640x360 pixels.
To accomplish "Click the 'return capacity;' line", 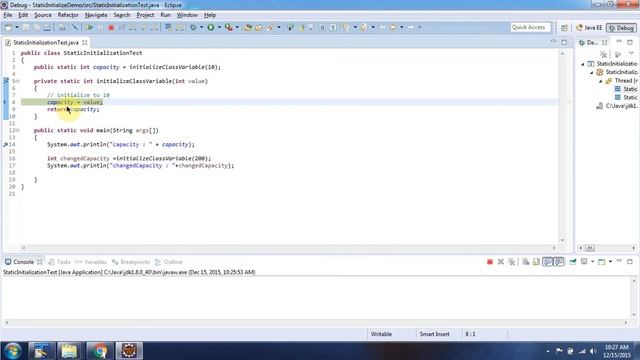I will [73, 109].
